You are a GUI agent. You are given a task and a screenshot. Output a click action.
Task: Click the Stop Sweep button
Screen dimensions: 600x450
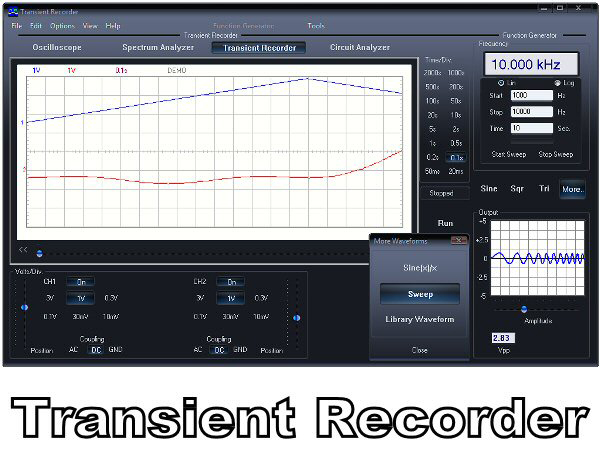pyautogui.click(x=556, y=155)
